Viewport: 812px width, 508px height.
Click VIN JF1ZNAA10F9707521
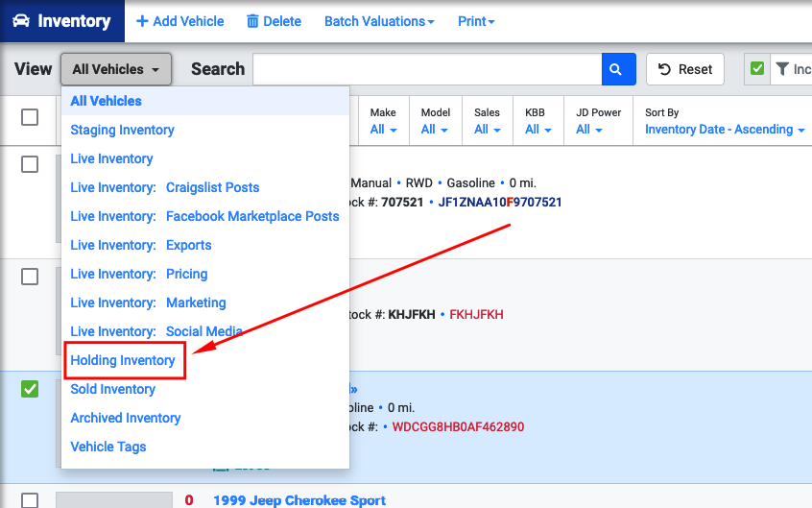(500, 203)
